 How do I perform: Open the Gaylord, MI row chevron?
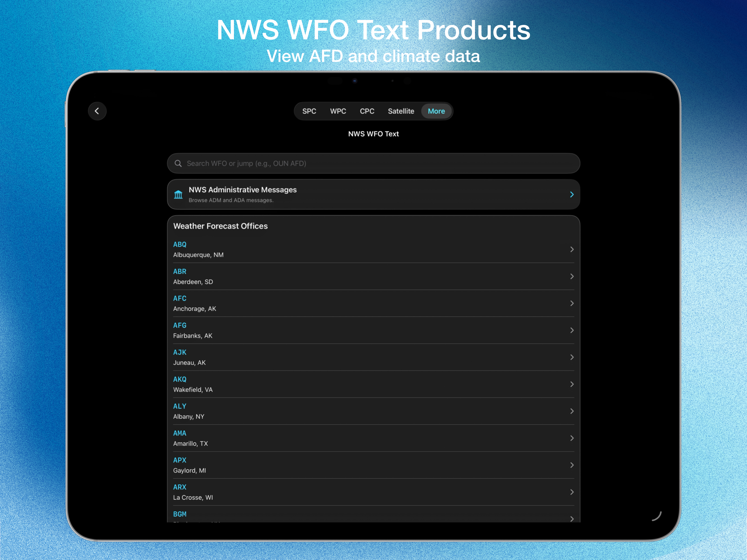click(572, 465)
